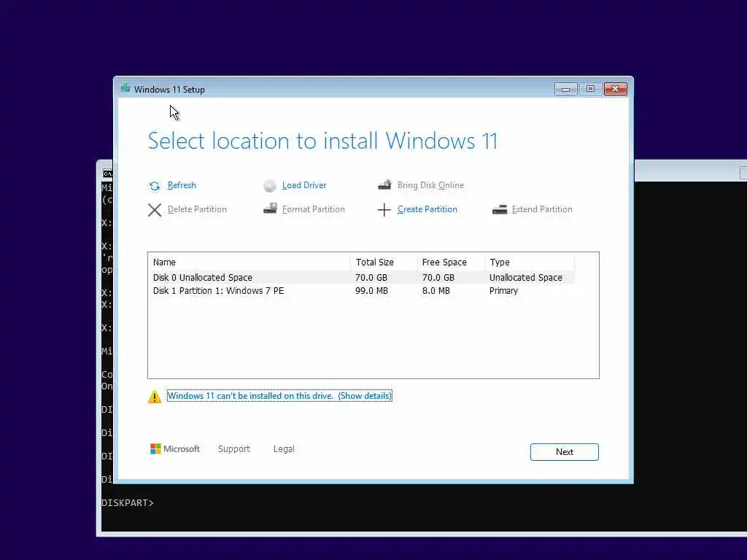Click the Primary type cell
Viewport: 747px width, 560px height.
tap(503, 291)
